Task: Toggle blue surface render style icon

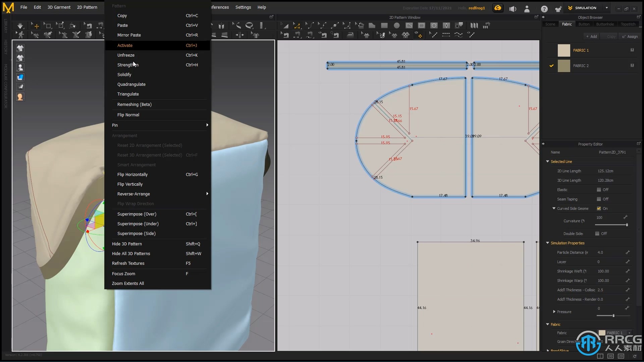Action: coord(20,77)
